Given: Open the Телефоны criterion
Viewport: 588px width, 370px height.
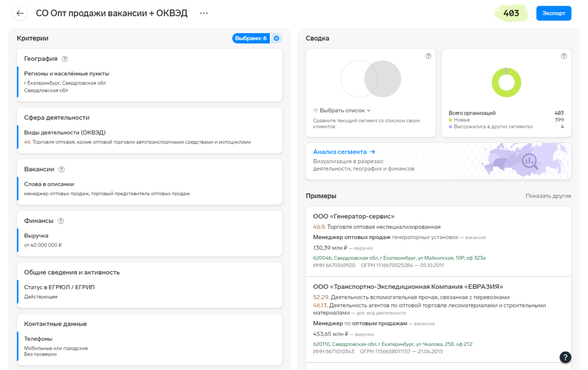Looking at the screenshot, I should (38, 339).
